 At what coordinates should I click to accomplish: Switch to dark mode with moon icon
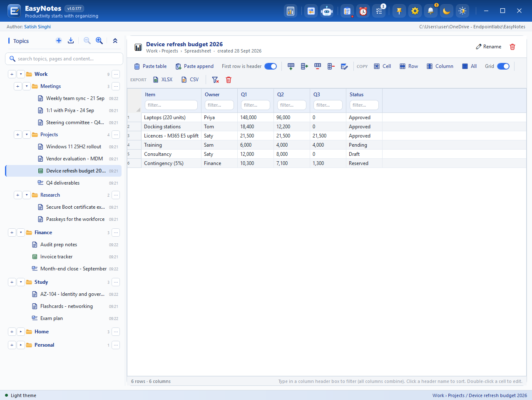point(447,11)
